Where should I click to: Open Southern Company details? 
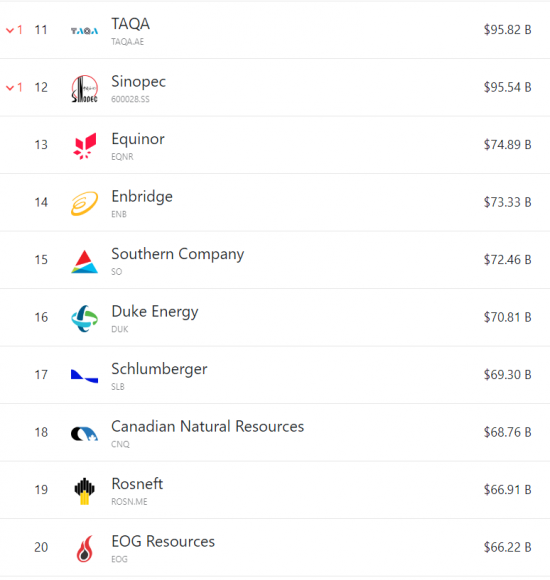(x=178, y=254)
